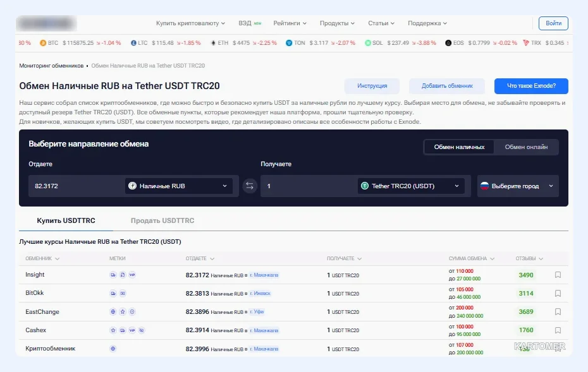The image size is (588, 372).
Task: Click the star badge on Cashex row
Action: [113, 330]
